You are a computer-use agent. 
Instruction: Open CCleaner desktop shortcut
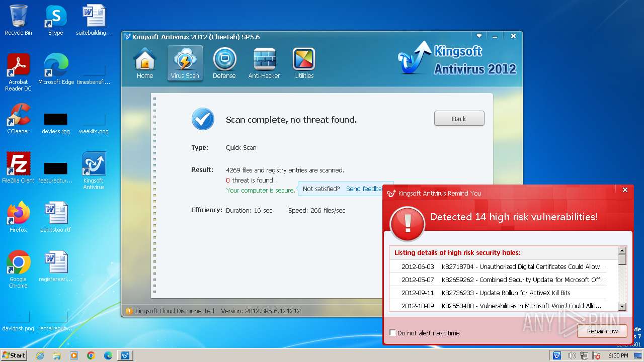[18, 119]
